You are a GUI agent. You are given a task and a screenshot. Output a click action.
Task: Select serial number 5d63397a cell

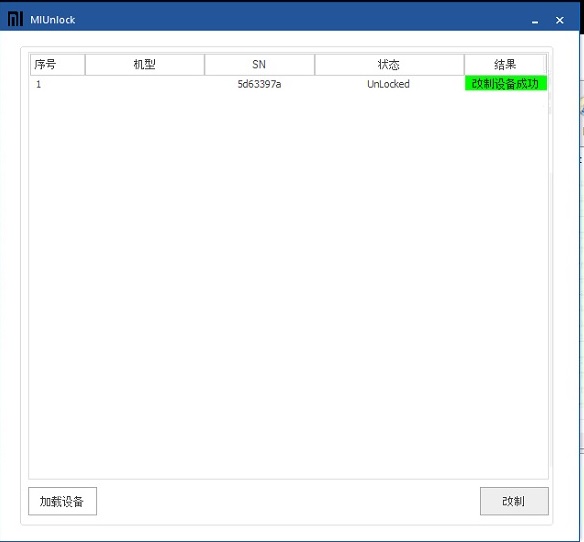point(259,84)
